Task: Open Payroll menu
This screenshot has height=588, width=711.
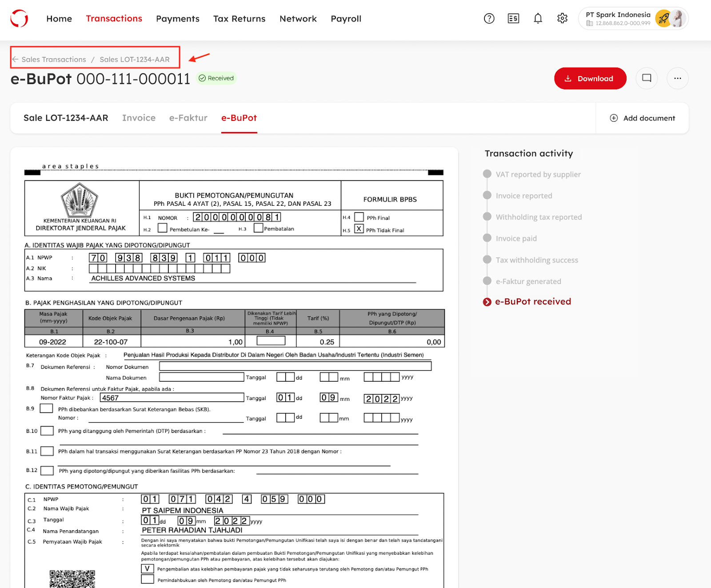Action: click(x=346, y=19)
